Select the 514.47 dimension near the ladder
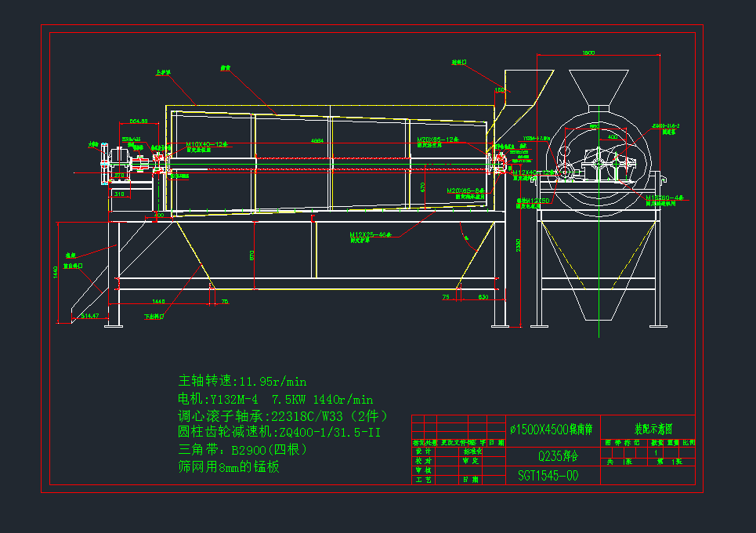Viewport: 756px width, 533px height. (90, 316)
